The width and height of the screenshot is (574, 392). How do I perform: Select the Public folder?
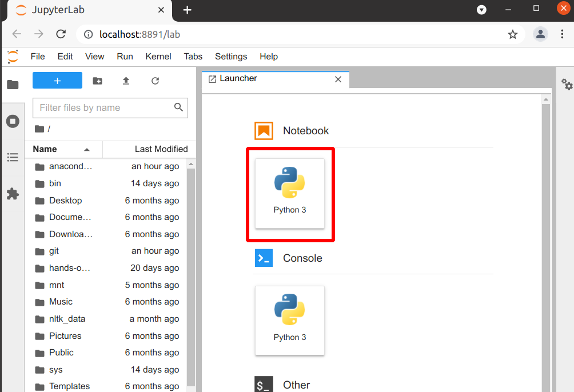(106, 353)
